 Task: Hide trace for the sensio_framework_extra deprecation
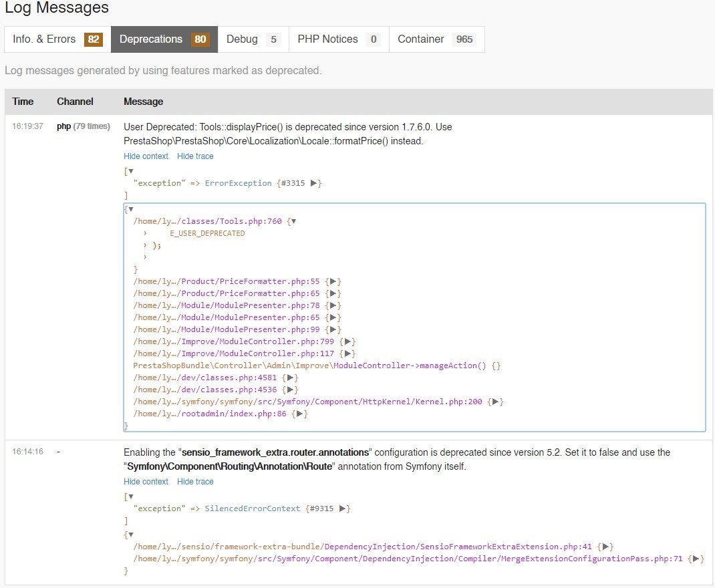195,482
